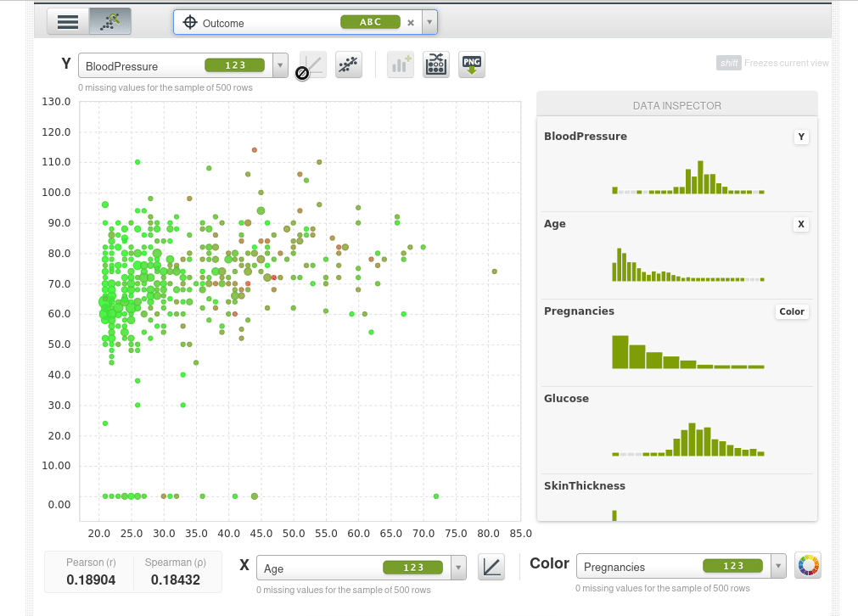Viewport: 858px width, 616px height.
Task: Open the Pregnancies color dropdown
Action: (777, 567)
